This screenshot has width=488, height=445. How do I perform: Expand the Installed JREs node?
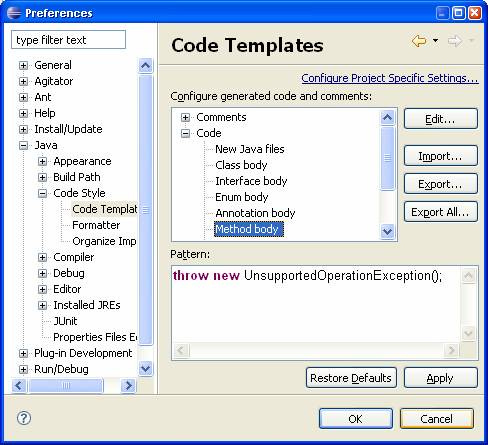[x=42, y=305]
